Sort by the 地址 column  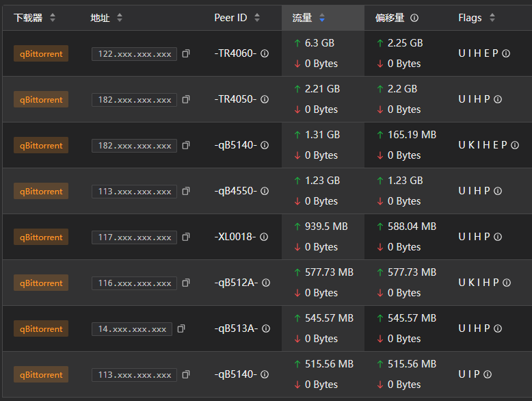tap(120, 18)
